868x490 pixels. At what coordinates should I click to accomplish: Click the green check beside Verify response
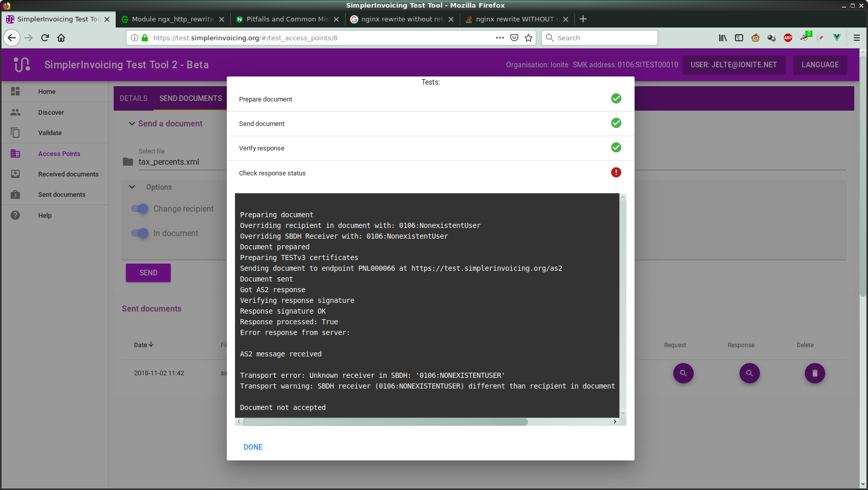[x=616, y=147]
